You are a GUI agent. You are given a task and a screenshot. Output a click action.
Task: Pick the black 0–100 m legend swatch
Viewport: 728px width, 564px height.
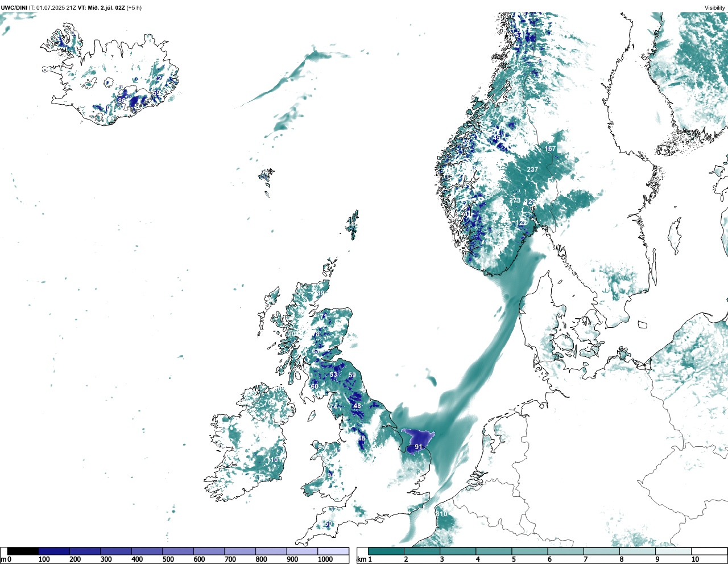[23, 551]
